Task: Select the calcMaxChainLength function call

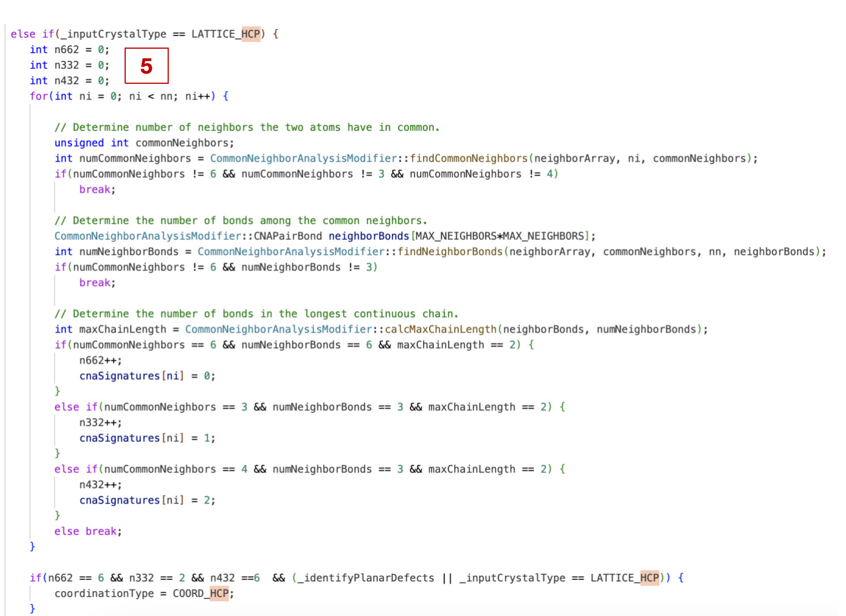Action: coord(441,329)
